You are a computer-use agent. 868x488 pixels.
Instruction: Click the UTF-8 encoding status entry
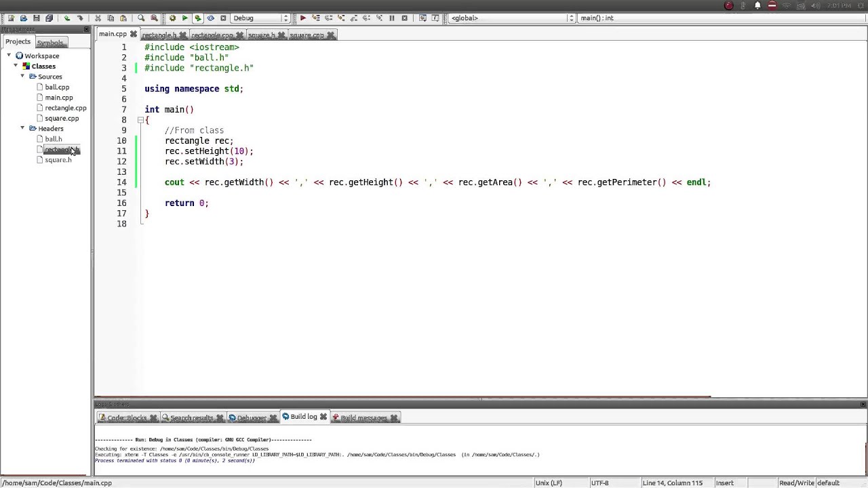coord(599,483)
